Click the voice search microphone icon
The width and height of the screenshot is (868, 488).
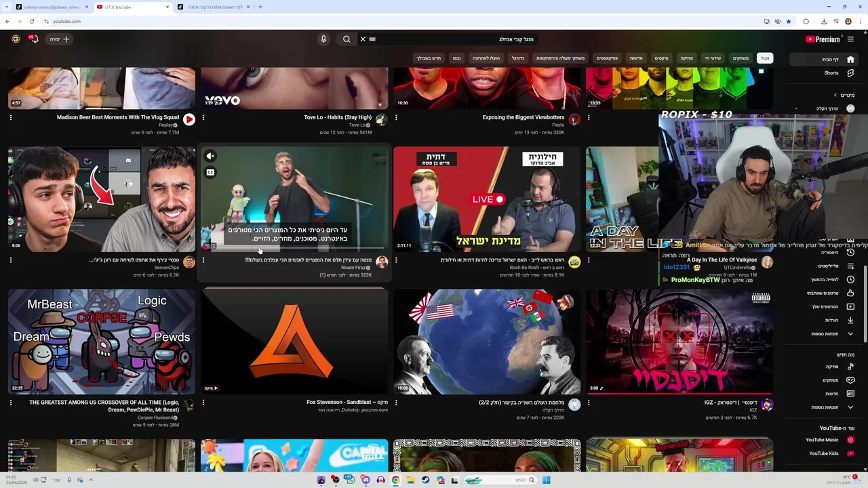[323, 39]
